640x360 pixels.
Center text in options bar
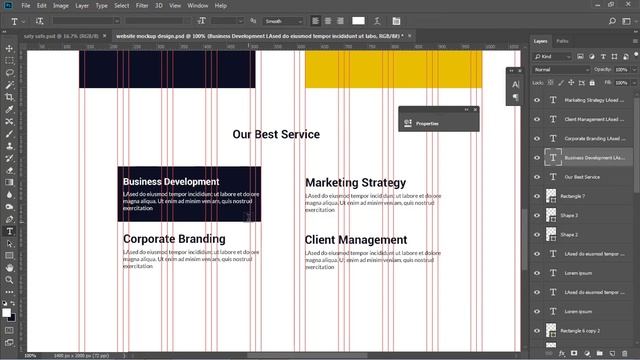click(328, 21)
